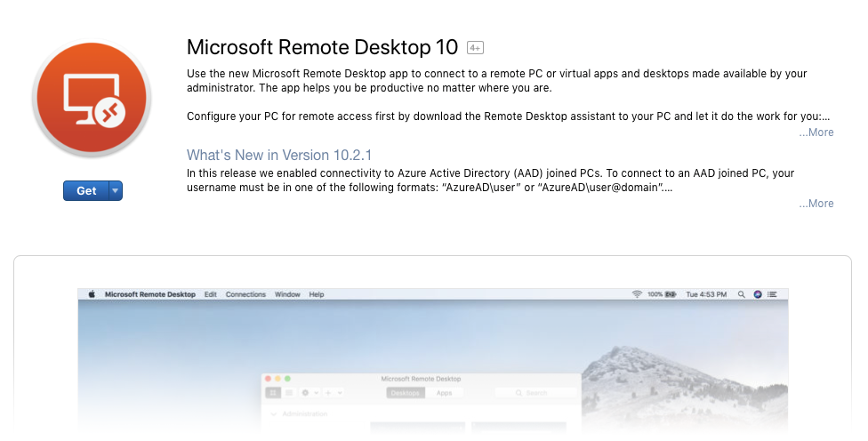Expand the app description with More

tap(816, 132)
